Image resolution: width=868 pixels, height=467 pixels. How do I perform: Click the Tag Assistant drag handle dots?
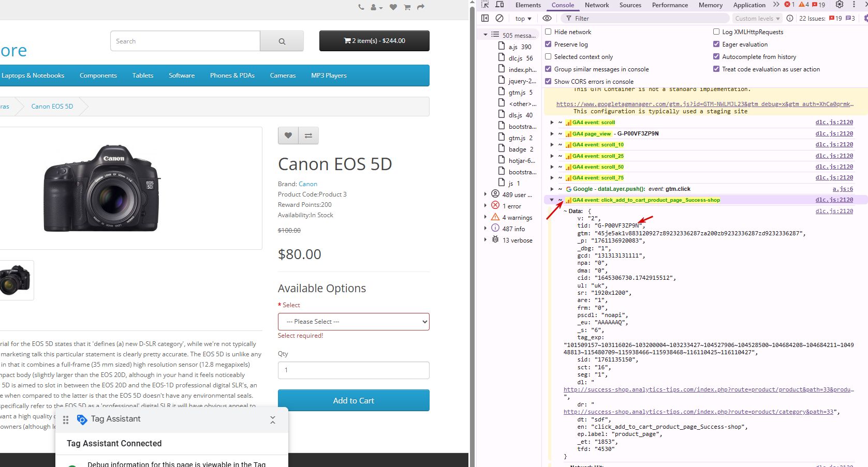pos(66,420)
